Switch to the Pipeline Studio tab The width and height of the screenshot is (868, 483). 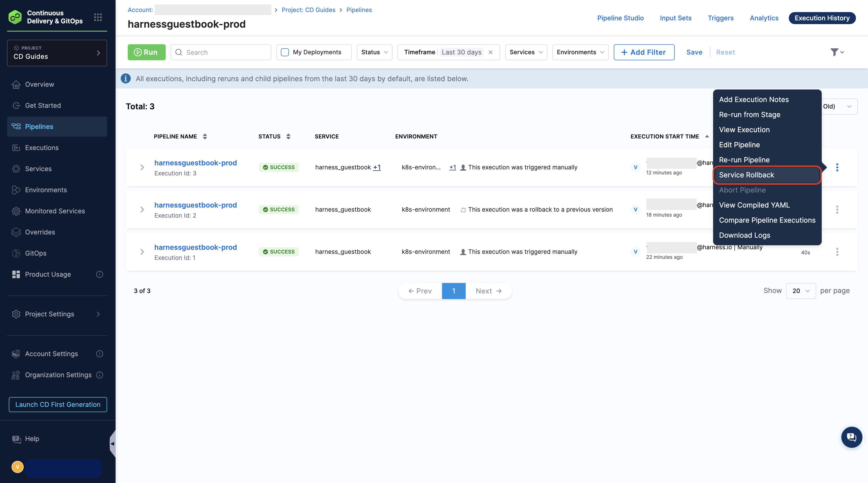pos(620,18)
